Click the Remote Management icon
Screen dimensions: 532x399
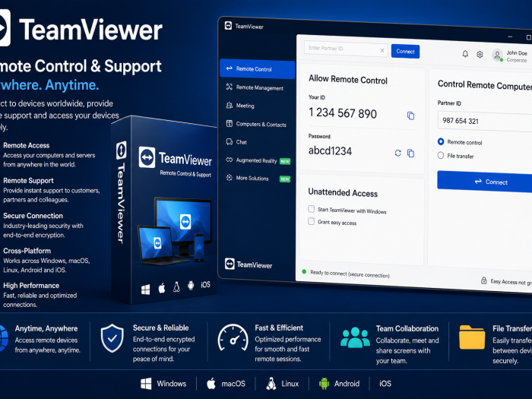230,87
